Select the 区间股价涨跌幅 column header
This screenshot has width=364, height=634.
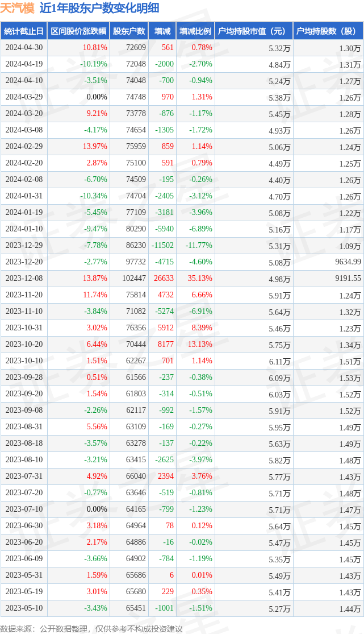pyautogui.click(x=78, y=31)
